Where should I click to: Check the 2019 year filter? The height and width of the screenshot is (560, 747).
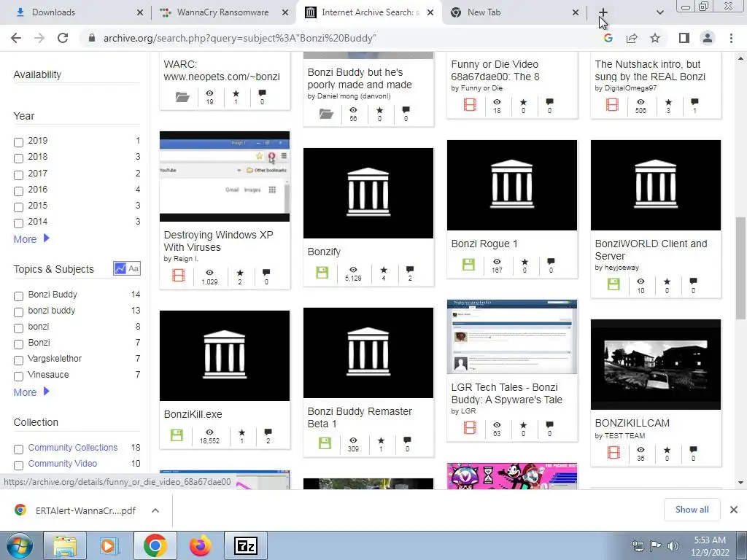pos(18,142)
